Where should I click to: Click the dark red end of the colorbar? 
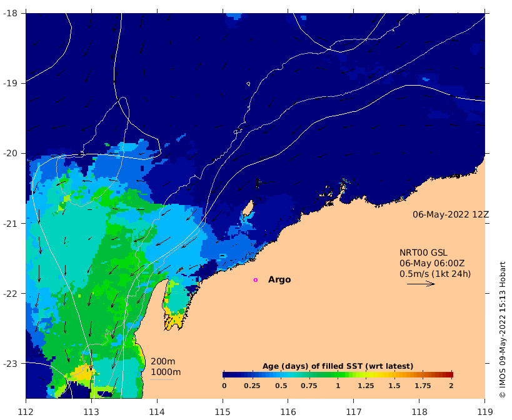(450, 374)
